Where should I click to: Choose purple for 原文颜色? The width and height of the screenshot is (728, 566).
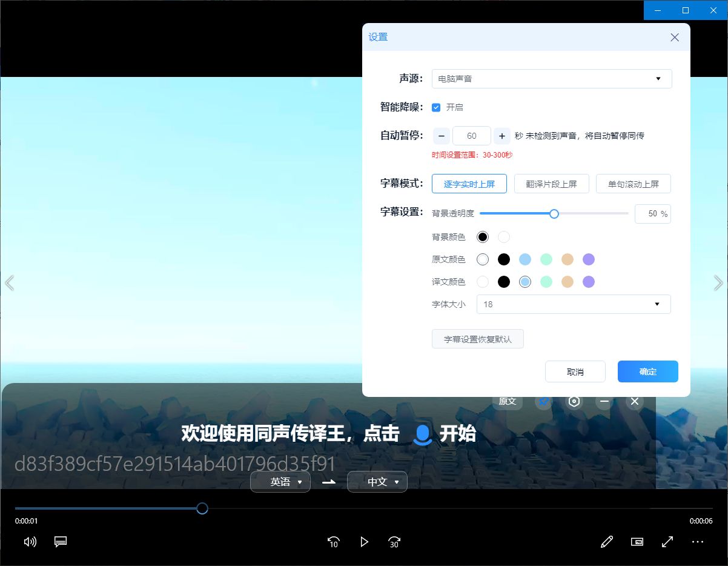coord(589,259)
